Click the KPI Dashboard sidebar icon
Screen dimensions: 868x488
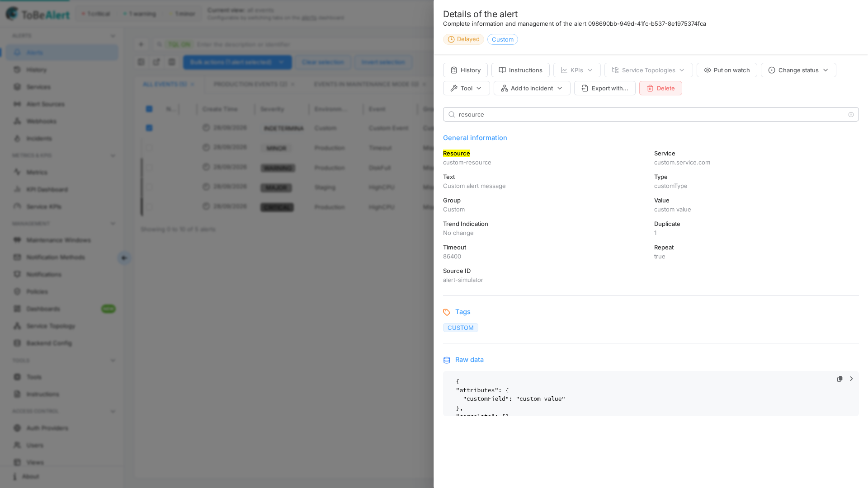pyautogui.click(x=17, y=189)
